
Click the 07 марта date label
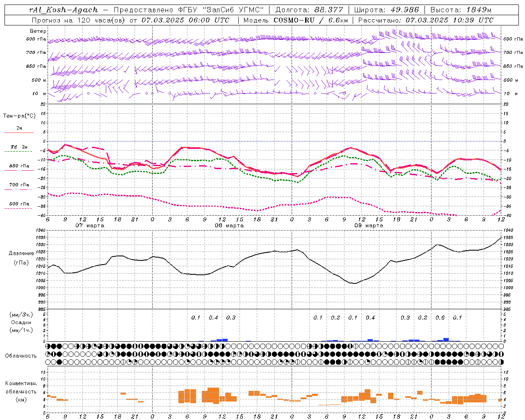[x=90, y=226]
